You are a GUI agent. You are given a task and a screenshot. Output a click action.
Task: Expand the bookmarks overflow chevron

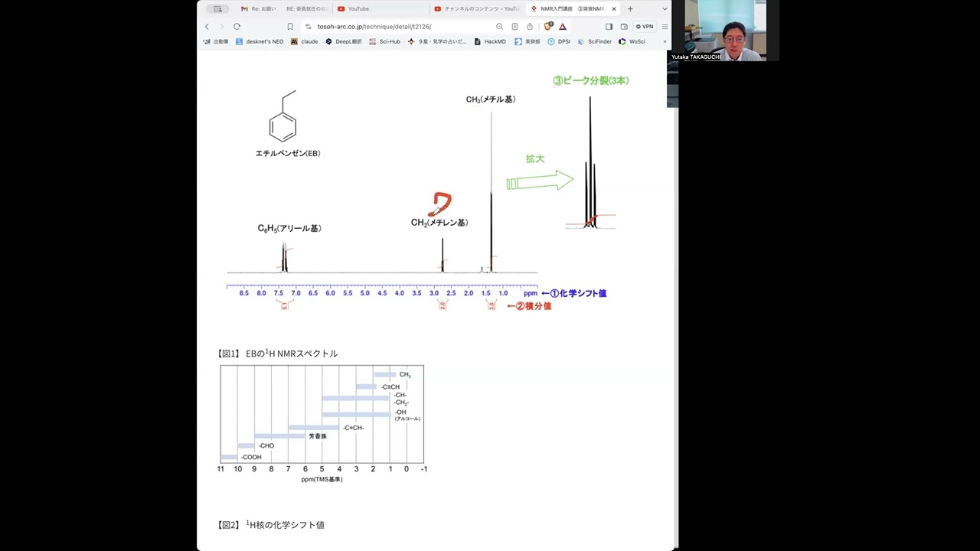click(x=665, y=41)
